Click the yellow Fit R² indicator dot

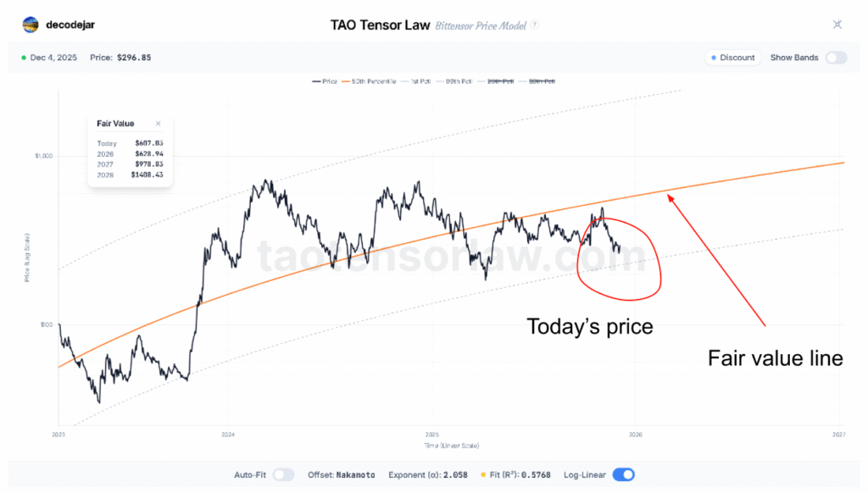pyautogui.click(x=483, y=475)
